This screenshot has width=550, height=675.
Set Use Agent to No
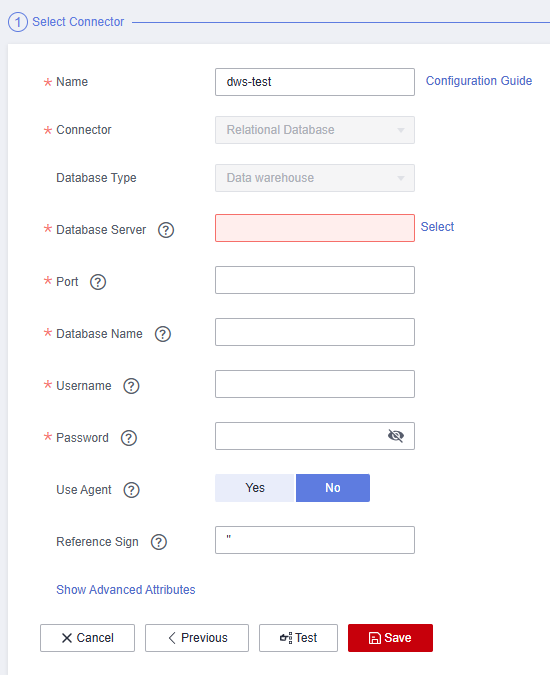pyautogui.click(x=333, y=488)
